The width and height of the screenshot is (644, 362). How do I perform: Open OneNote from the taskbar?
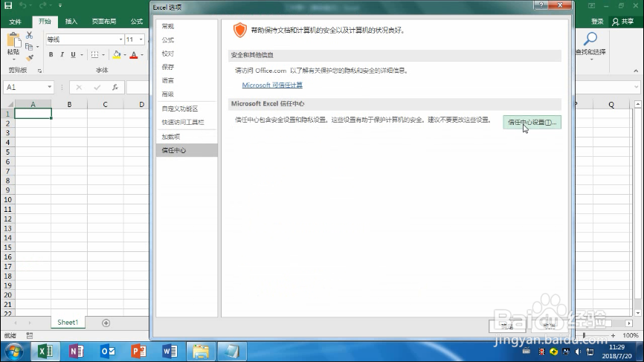(77, 352)
